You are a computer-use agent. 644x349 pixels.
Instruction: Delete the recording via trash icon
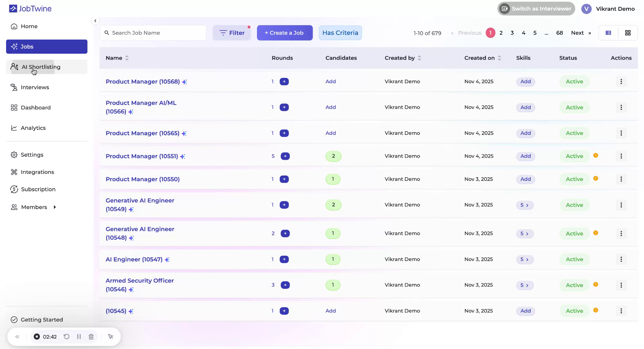pyautogui.click(x=91, y=337)
